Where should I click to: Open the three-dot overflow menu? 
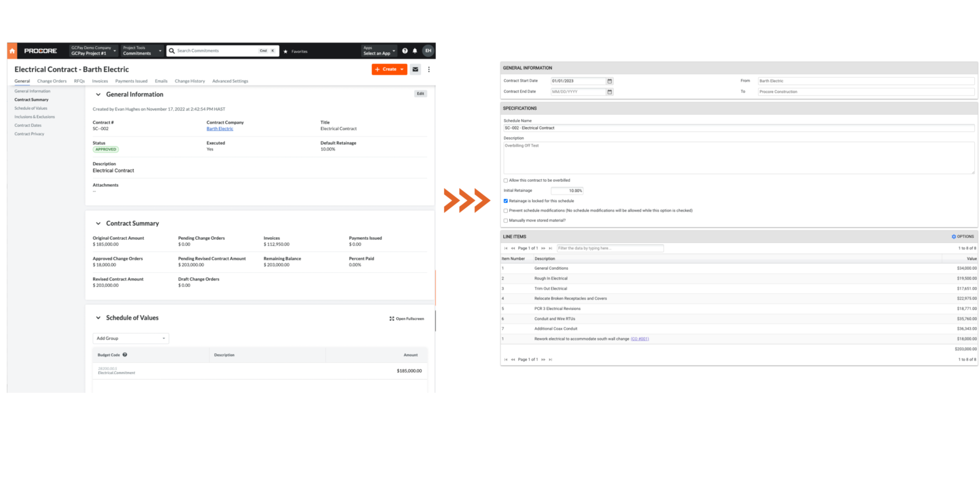pos(429,69)
